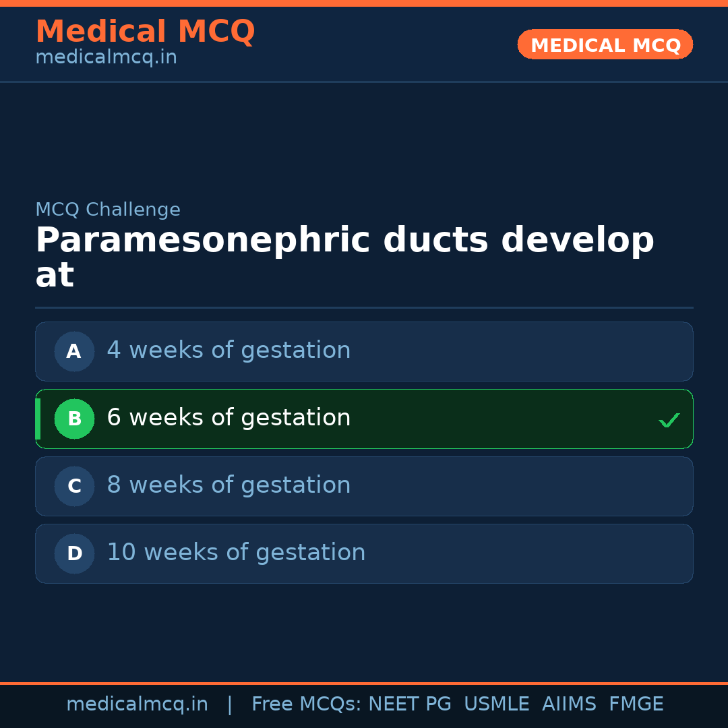The width and height of the screenshot is (728, 728).
Task: Click the USMLE footer text
Action: point(496,704)
